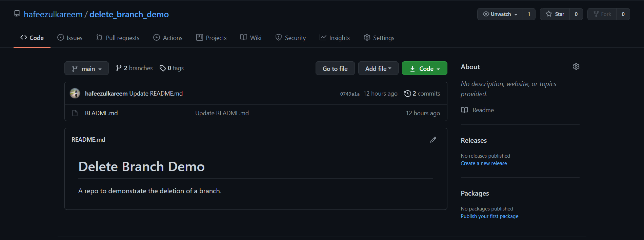Click the file icon next to README.md
This screenshot has width=644, height=240.
[75, 113]
